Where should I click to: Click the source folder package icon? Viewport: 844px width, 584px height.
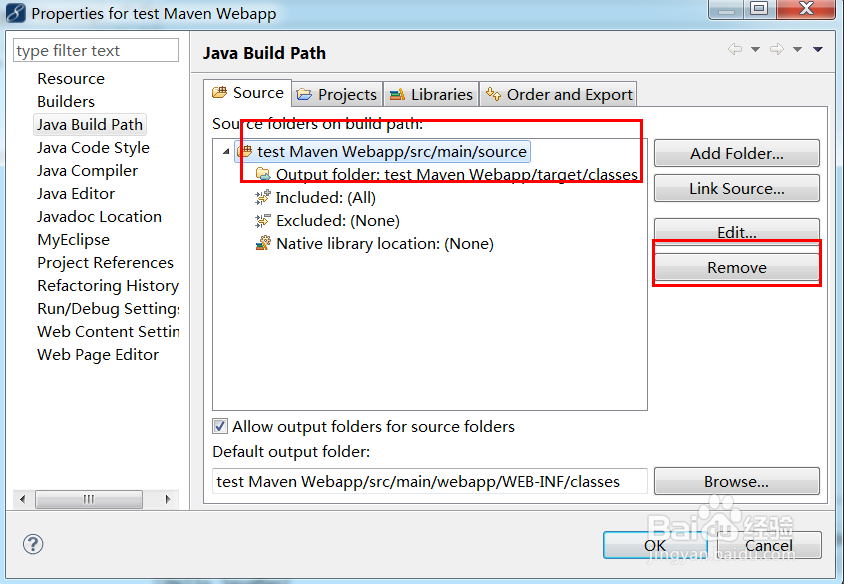click(245, 152)
